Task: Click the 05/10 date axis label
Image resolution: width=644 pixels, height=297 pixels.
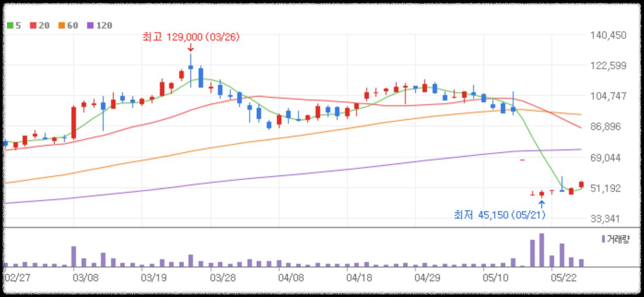Action: click(x=495, y=278)
